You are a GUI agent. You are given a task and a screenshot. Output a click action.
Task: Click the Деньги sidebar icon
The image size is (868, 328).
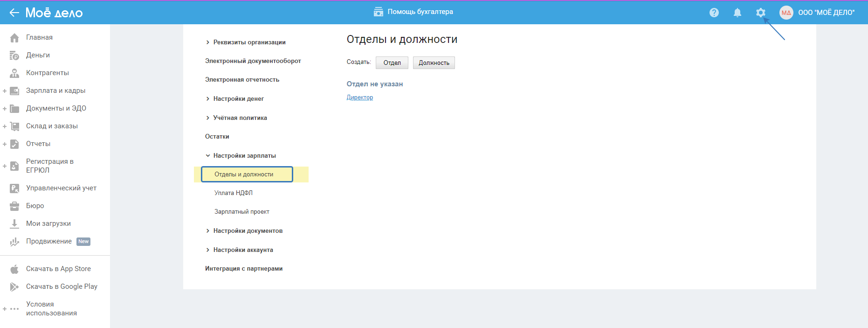pos(14,56)
